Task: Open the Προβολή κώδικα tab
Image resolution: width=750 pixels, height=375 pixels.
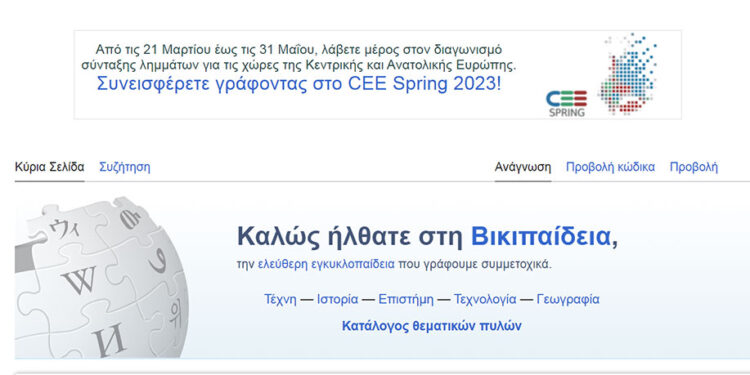Action: 610,167
